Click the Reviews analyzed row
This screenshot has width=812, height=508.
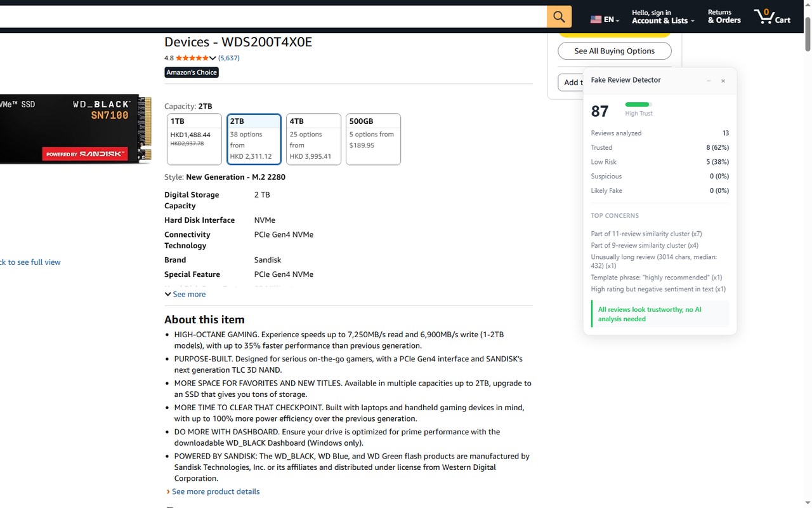tap(660, 133)
